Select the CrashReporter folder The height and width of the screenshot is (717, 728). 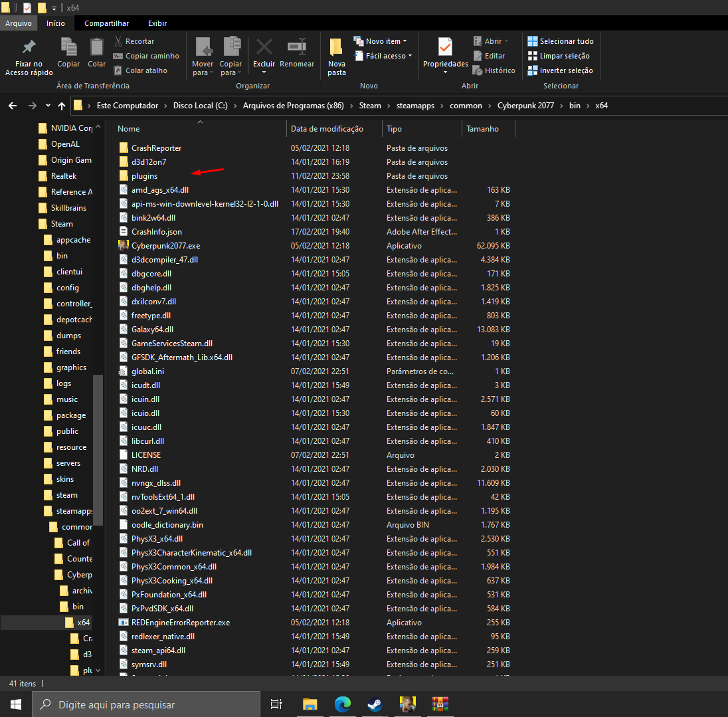tap(157, 148)
